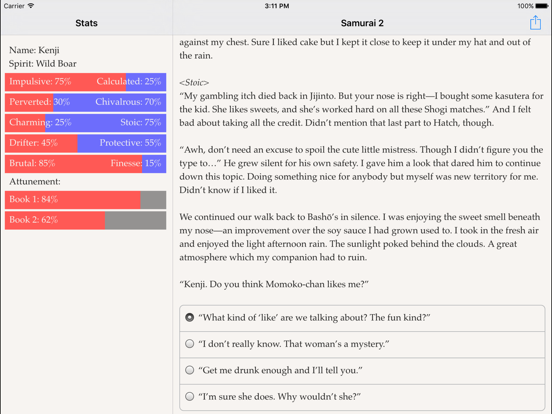Click the Brutal versus Finesse stat bar
Screen dimensions: 552x414
coord(86,163)
